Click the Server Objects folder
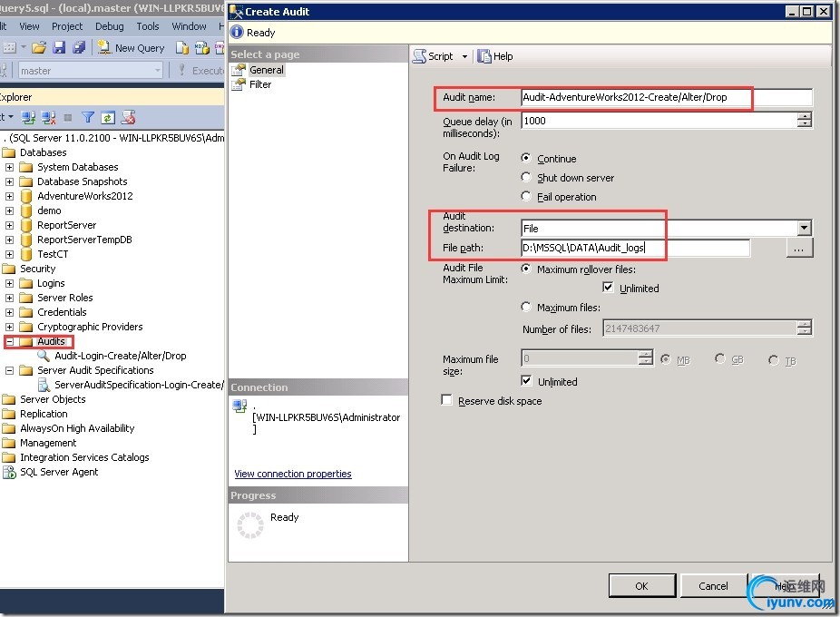Screen dimensions: 840x617 [x=53, y=399]
